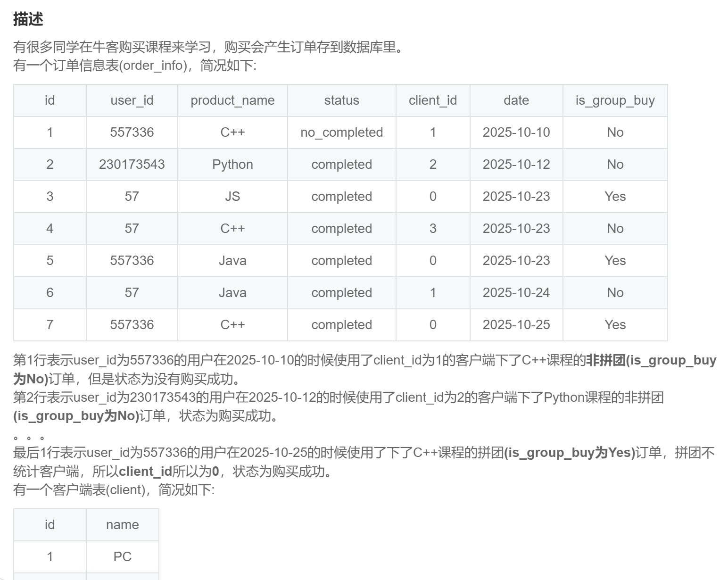Click date cell '2025-10-12'
This screenshot has height=580, width=728.
[x=516, y=165]
